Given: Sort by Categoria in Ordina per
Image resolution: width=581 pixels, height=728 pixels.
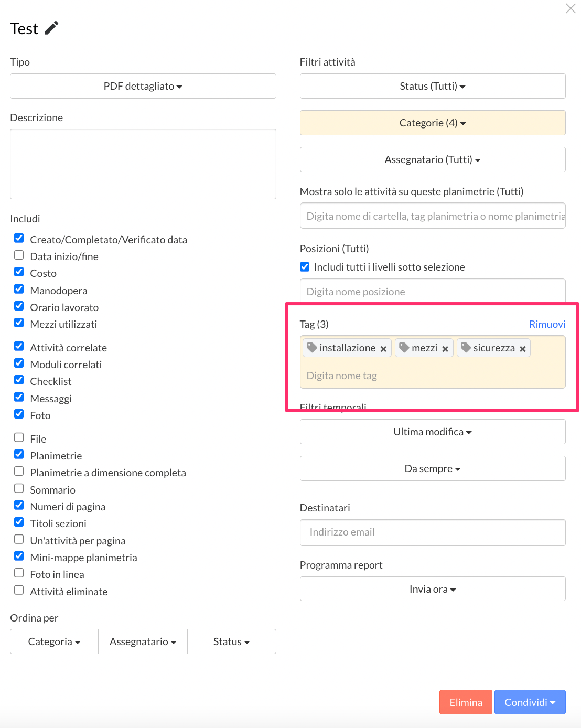Looking at the screenshot, I should (x=54, y=641).
